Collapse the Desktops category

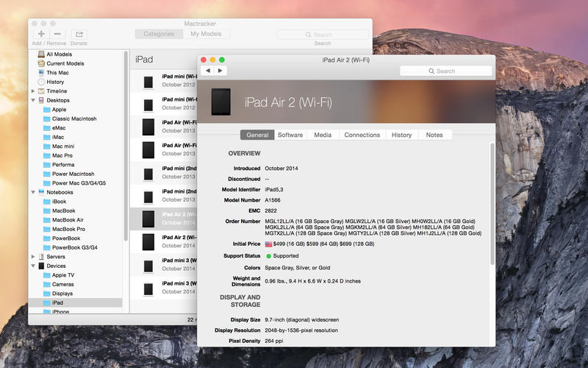click(33, 100)
